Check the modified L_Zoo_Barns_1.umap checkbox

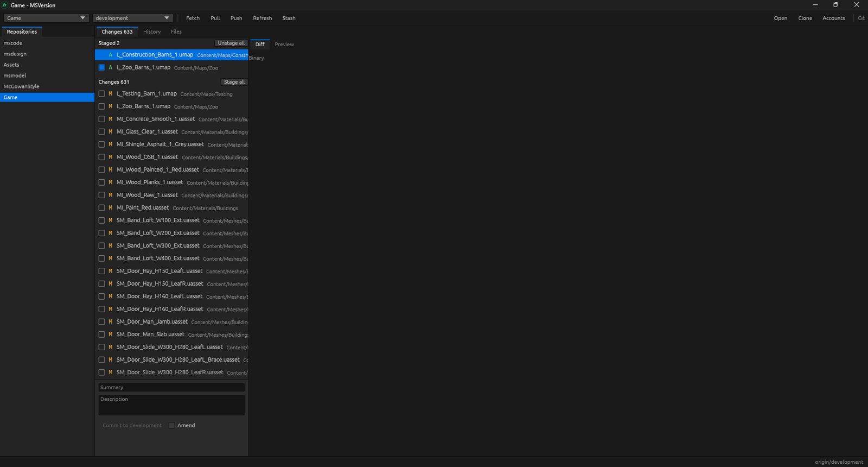tap(101, 106)
